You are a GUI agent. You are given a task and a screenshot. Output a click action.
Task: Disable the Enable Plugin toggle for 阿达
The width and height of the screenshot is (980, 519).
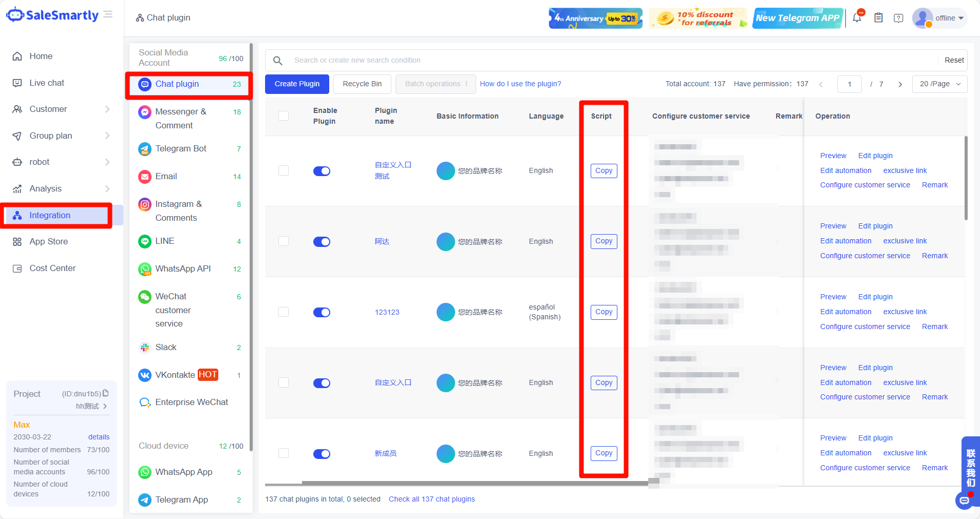click(x=322, y=241)
